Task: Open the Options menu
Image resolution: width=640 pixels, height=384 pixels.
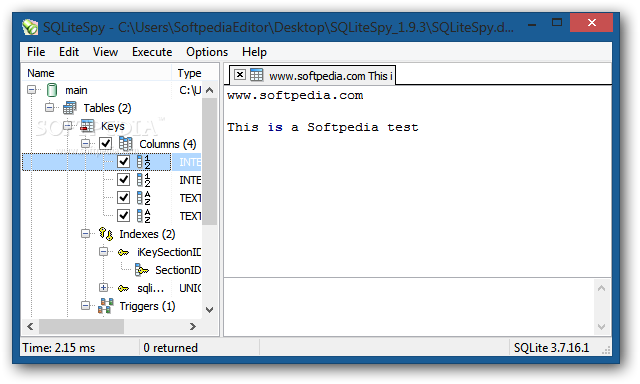Action: coord(207,52)
